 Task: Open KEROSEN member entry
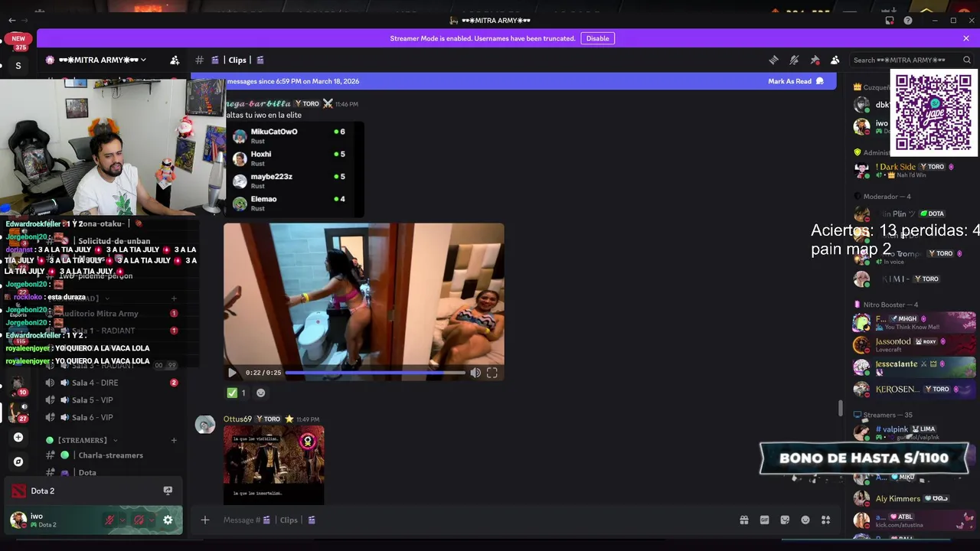coord(914,389)
